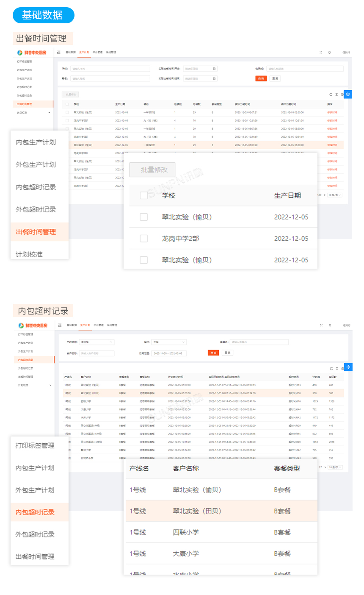Click the 包装线 input field

[305, 69]
